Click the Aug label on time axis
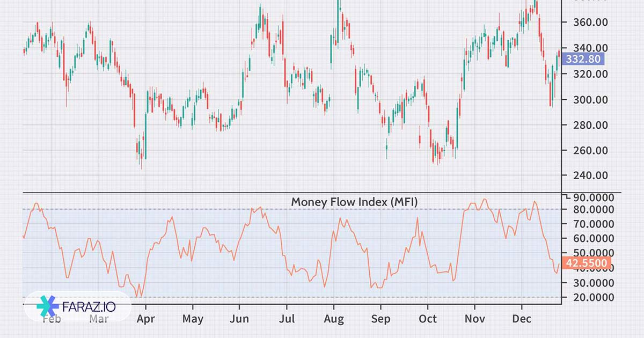The height and width of the screenshot is (338, 644). (333, 319)
